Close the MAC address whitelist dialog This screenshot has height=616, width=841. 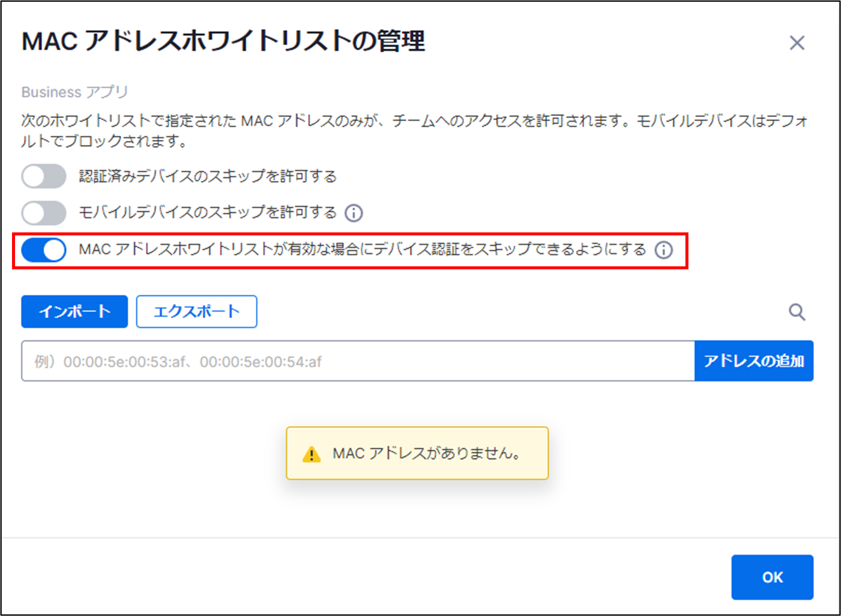point(797,43)
